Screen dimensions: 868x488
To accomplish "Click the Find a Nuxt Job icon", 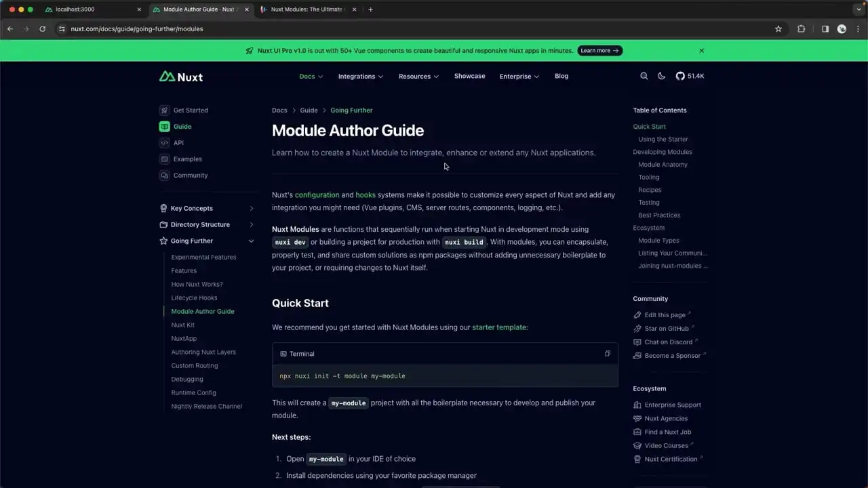I will (637, 432).
